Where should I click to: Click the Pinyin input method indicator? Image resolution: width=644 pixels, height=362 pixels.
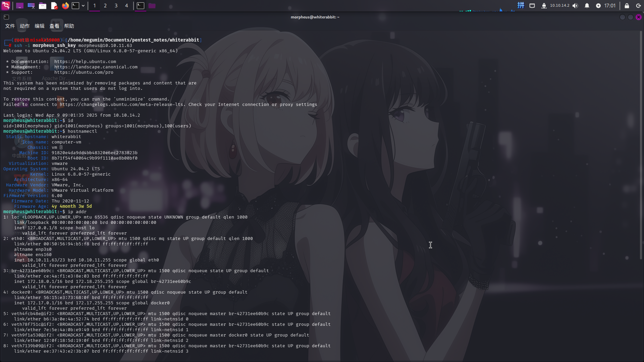(x=521, y=5)
